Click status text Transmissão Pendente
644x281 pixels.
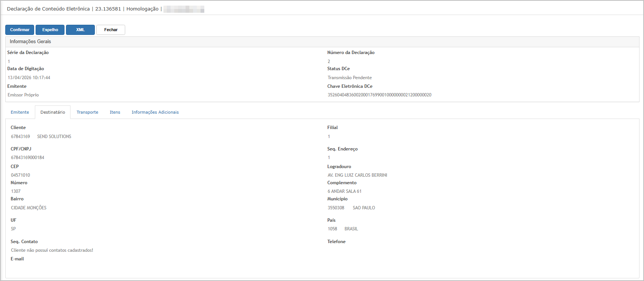click(350, 78)
